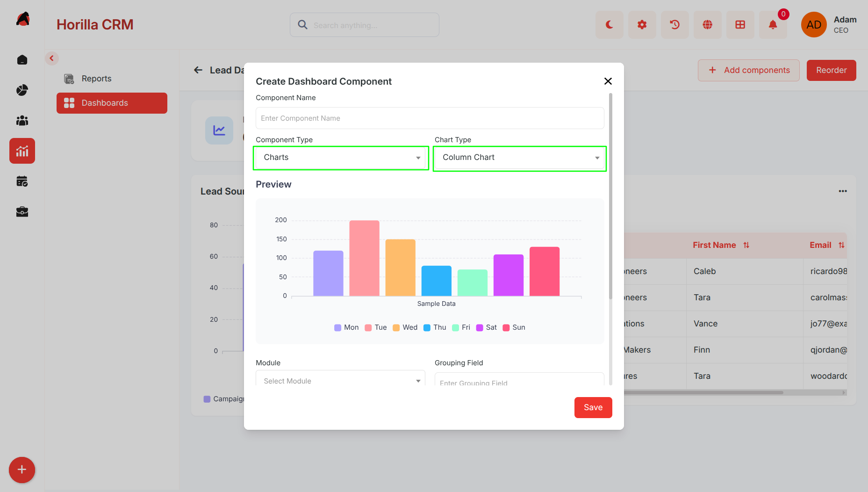Collapse sidebar with chevron arrow
The width and height of the screenshot is (868, 492).
(x=52, y=58)
